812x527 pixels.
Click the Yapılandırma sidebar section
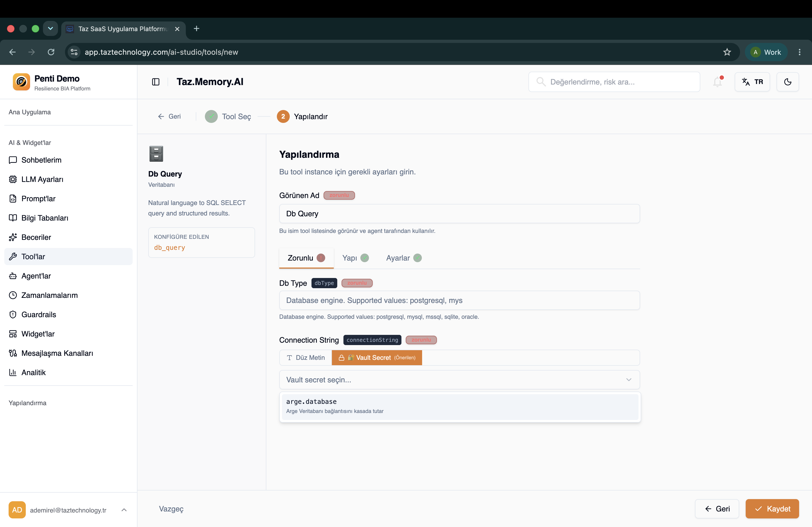pyautogui.click(x=27, y=403)
